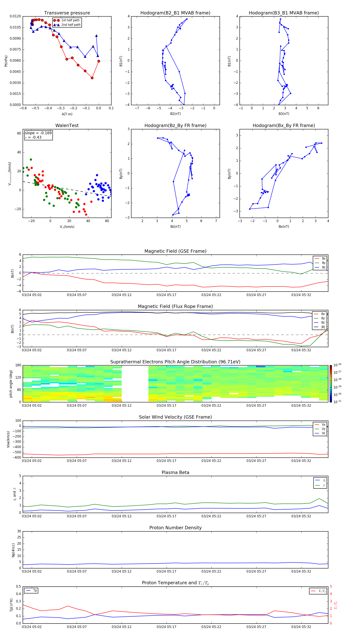Click the "Hodogram(B2_B1 MVAB frame)" title
Screen dimensions: 351x644
(x=175, y=13)
